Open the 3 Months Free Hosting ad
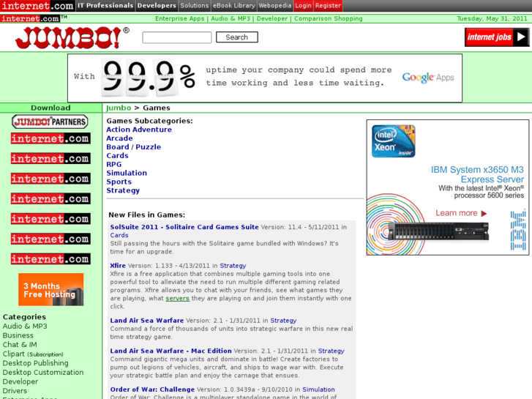The width and height of the screenshot is (532, 399). (x=51, y=290)
